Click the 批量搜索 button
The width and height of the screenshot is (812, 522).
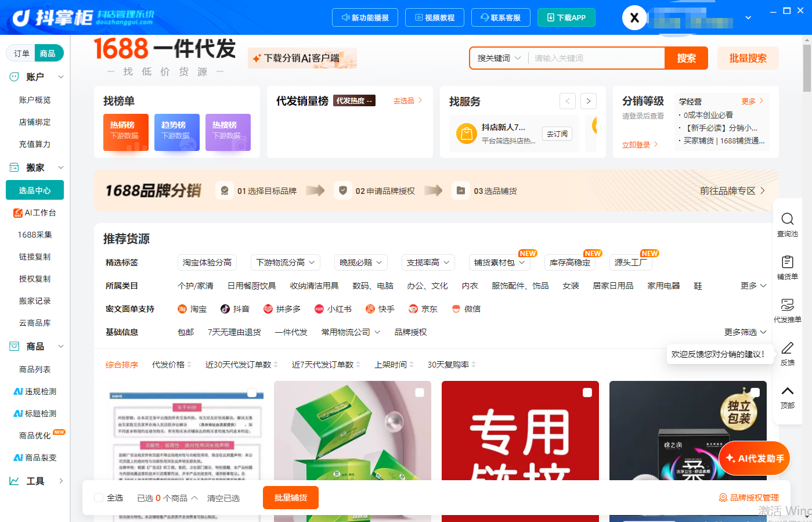click(x=748, y=58)
